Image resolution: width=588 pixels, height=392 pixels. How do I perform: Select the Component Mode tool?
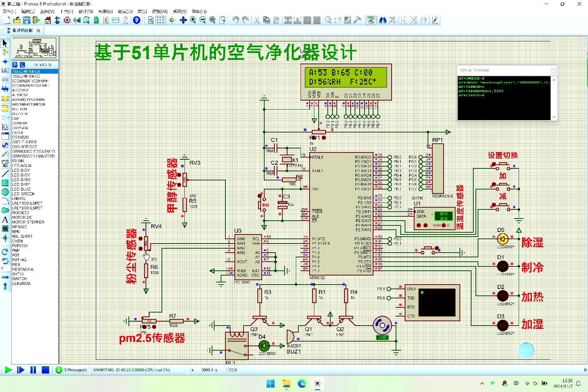[x=5, y=52]
